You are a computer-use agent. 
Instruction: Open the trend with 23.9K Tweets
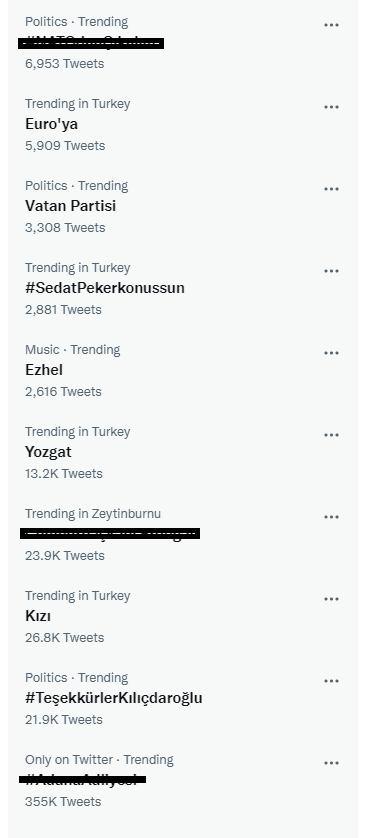point(183,534)
